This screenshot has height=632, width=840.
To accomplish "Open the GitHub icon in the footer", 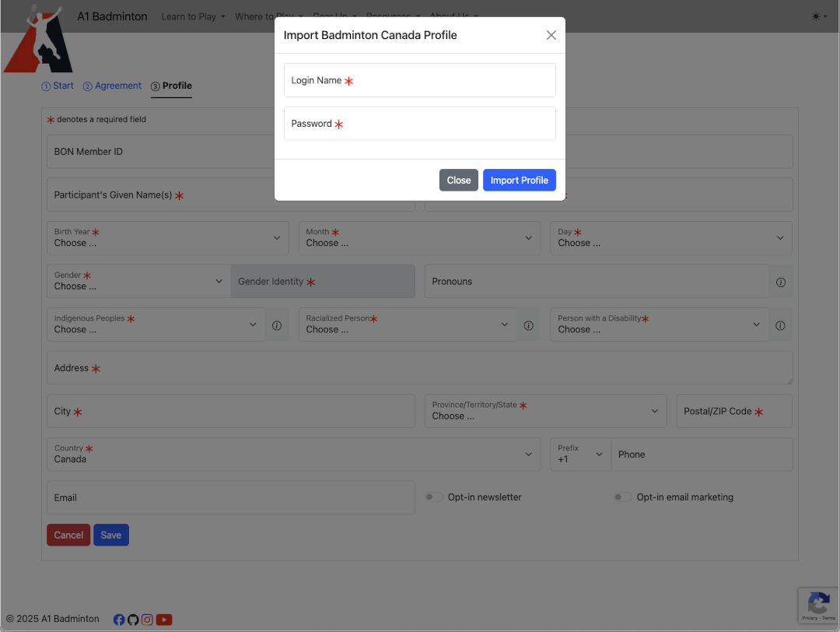I will 133,620.
